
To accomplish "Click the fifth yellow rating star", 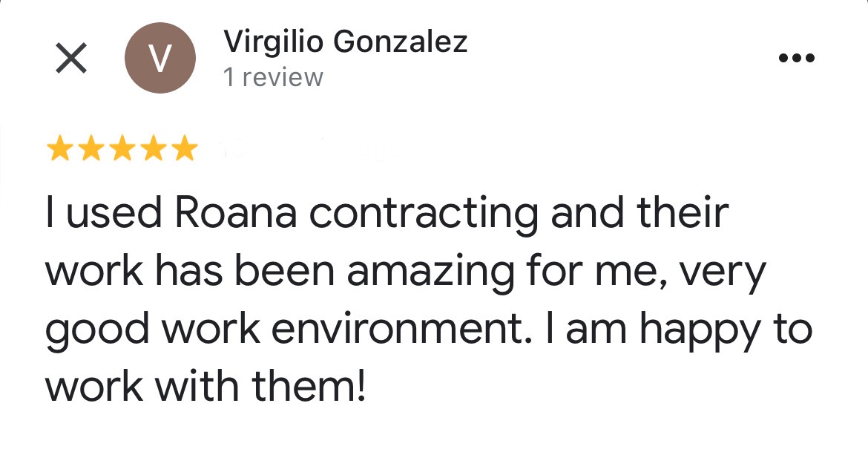I will 185,150.
